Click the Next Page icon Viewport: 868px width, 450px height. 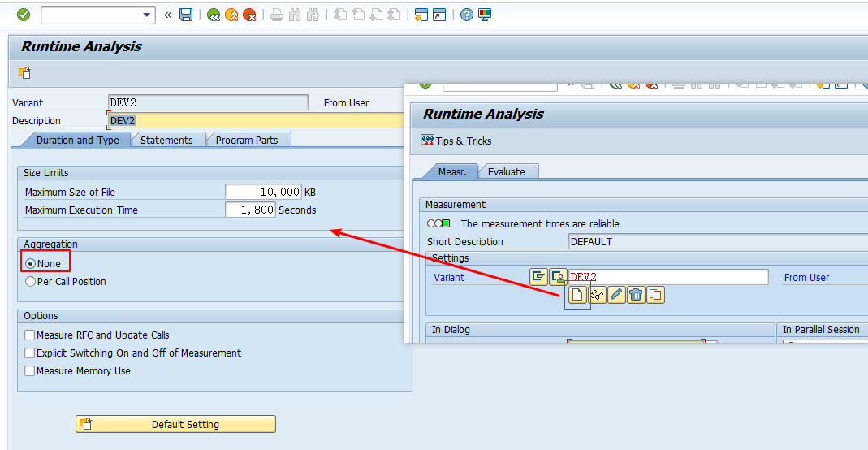376,15
